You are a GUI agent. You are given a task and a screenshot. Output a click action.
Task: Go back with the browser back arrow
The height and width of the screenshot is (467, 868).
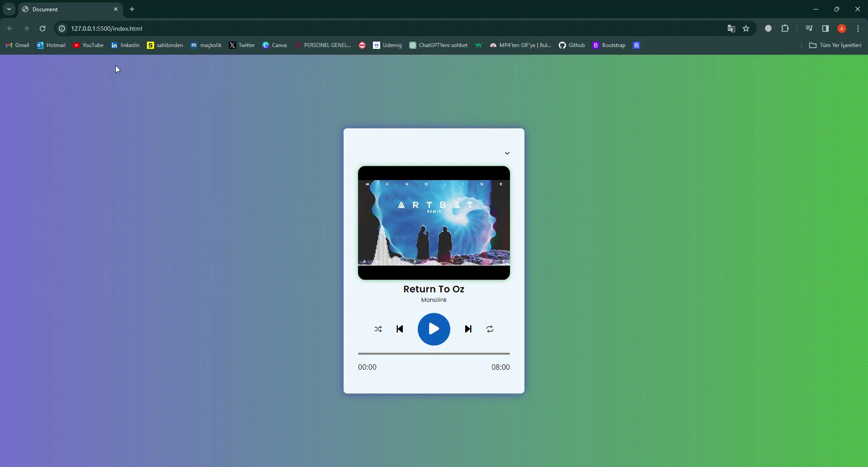point(10,29)
